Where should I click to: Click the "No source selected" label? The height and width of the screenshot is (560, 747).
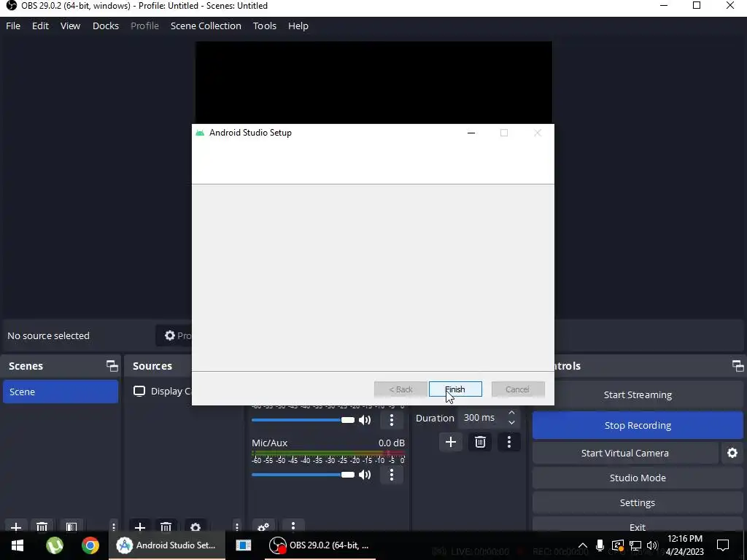(49, 335)
